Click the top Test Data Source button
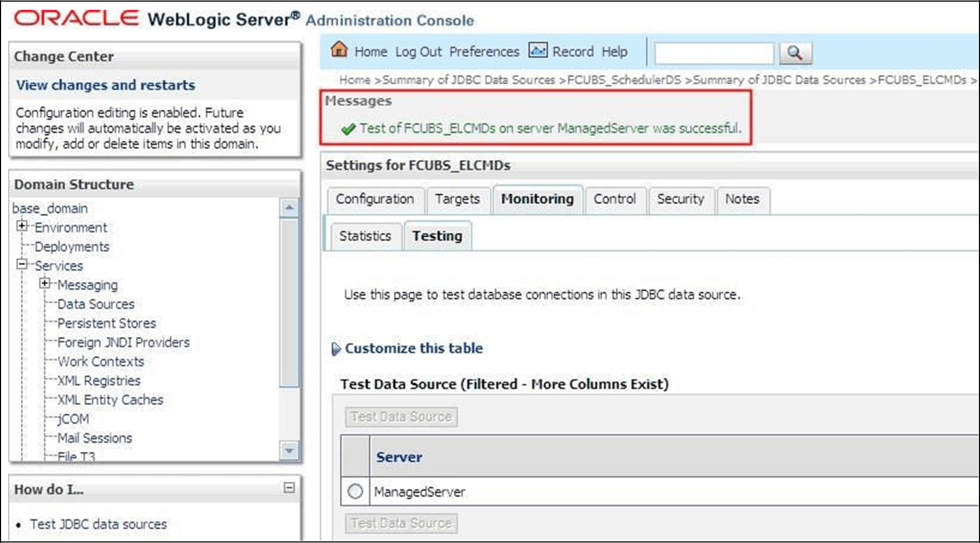The width and height of the screenshot is (980, 543). [401, 417]
